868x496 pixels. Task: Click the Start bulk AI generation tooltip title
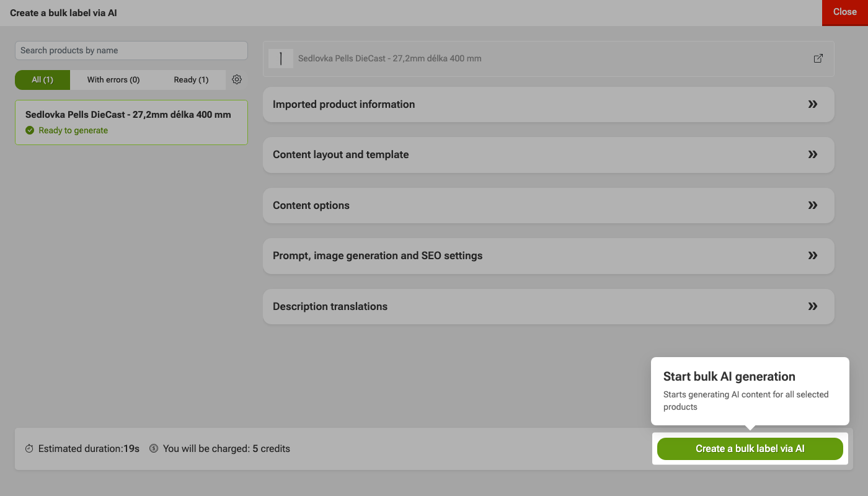[729, 376]
